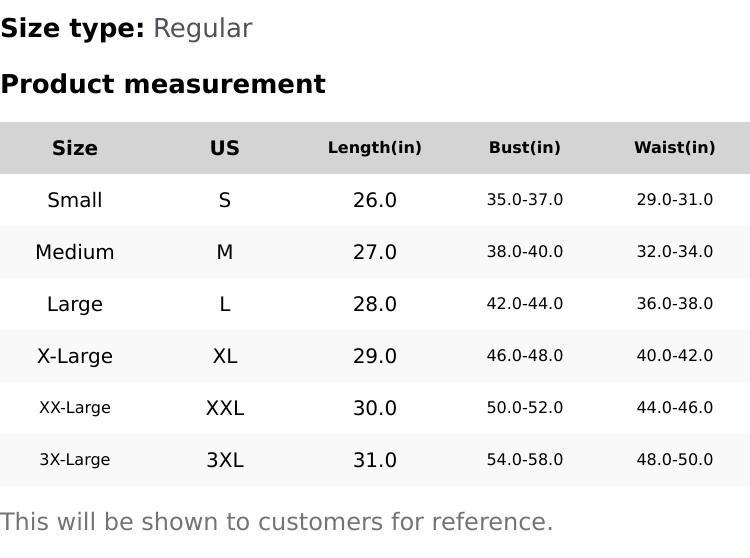750x558 pixels.
Task: Click the Product measurement heading
Action: pyautogui.click(x=163, y=84)
